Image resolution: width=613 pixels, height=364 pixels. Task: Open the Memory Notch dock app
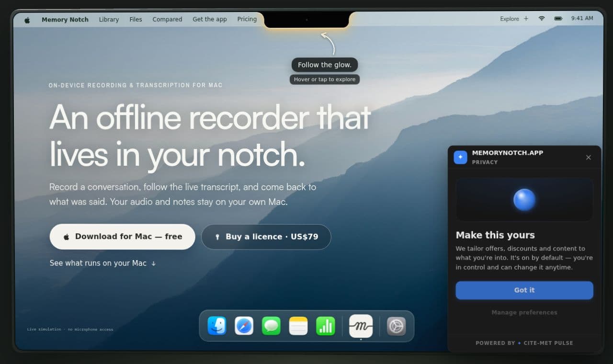[361, 326]
